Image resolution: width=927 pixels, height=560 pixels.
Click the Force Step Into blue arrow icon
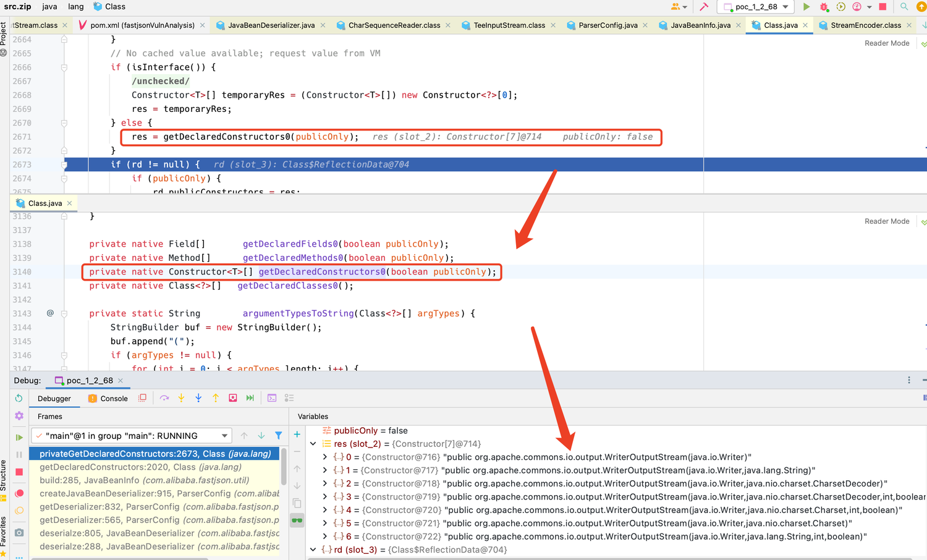point(198,398)
